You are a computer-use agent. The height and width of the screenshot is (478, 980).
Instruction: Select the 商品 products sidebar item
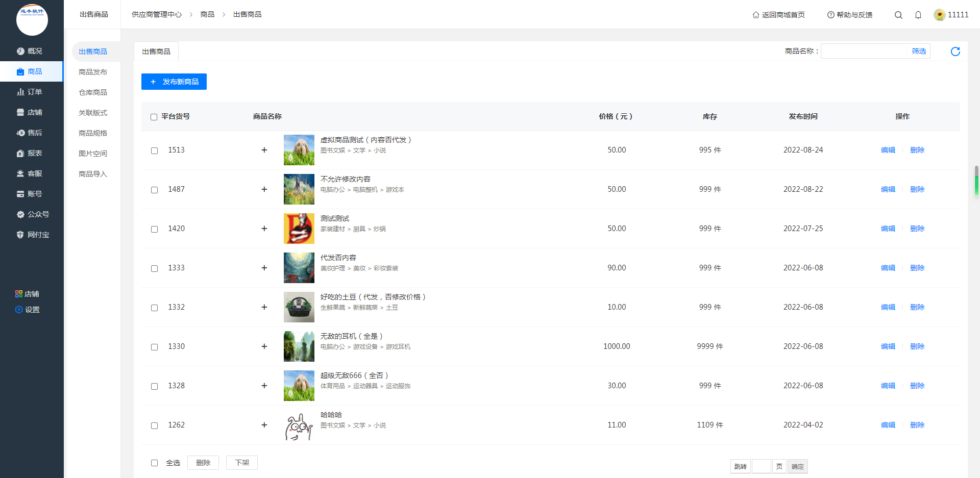coord(31,71)
